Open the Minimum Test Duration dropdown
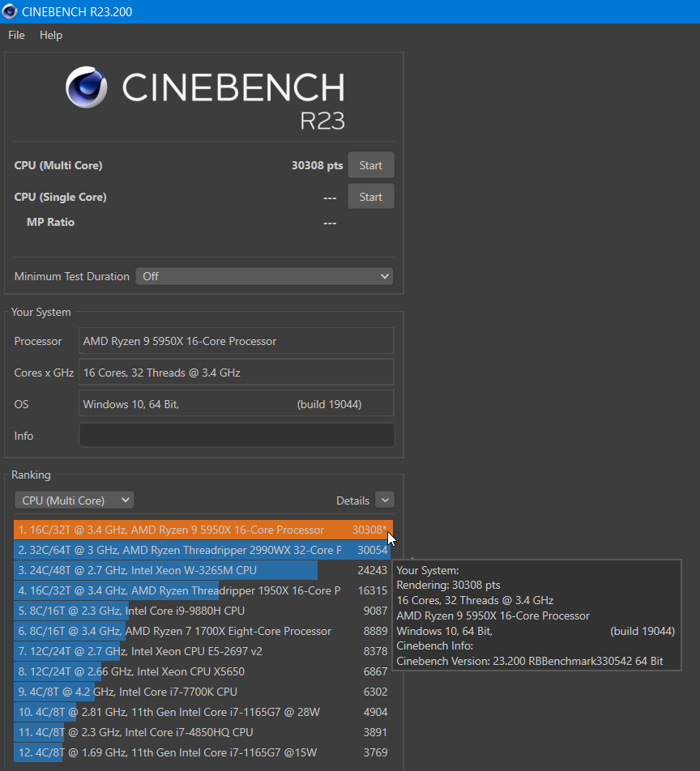The width and height of the screenshot is (700, 771). (264, 276)
